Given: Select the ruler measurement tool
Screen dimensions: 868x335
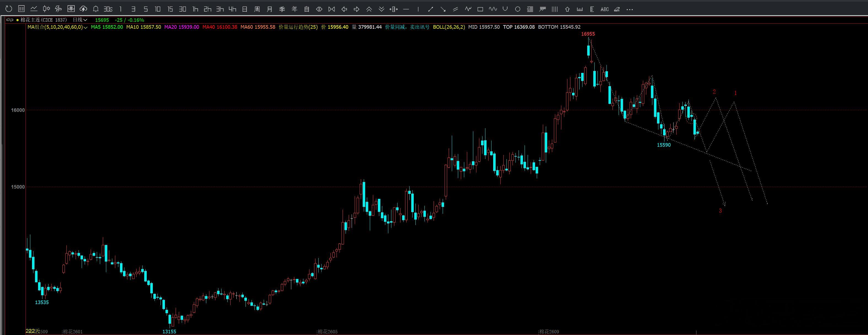Looking at the screenshot, I should 579,9.
